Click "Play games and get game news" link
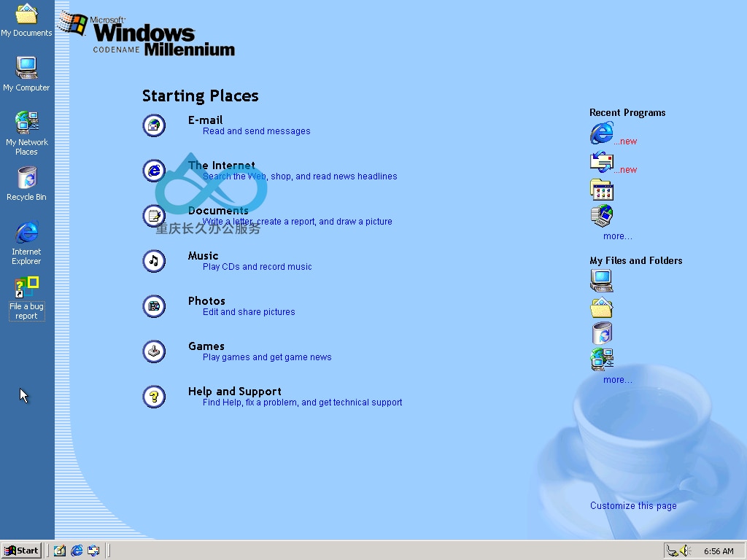This screenshot has height=560, width=747. pyautogui.click(x=267, y=357)
